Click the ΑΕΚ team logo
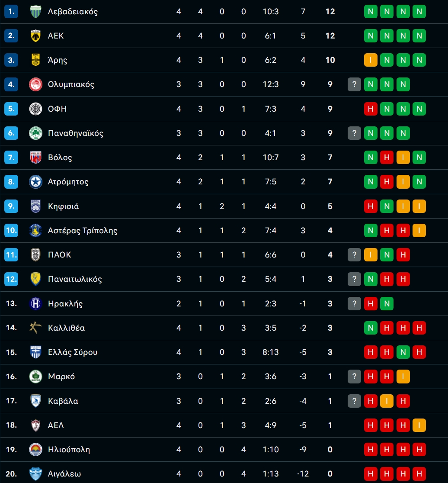 pyautogui.click(x=35, y=36)
